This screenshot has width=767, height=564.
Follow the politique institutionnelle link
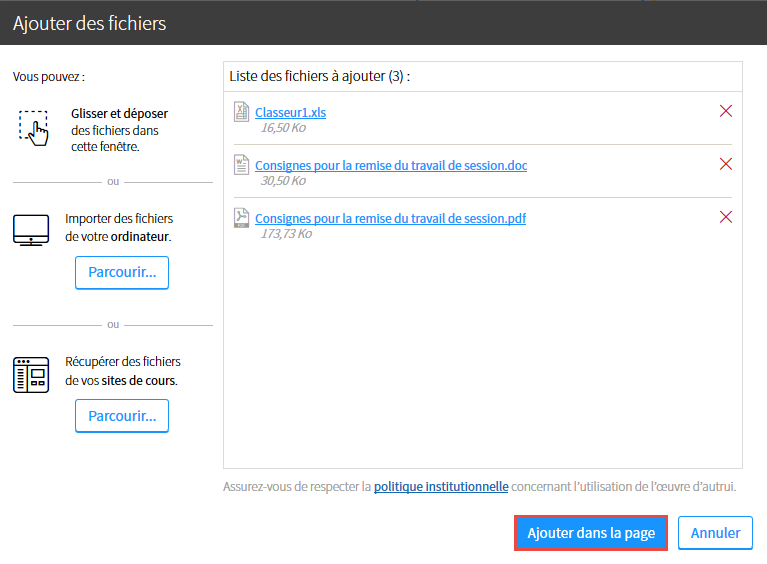(x=441, y=487)
